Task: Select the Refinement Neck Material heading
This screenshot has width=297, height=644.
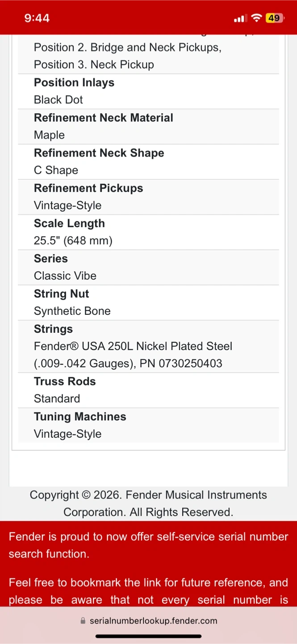Action: pos(104,118)
